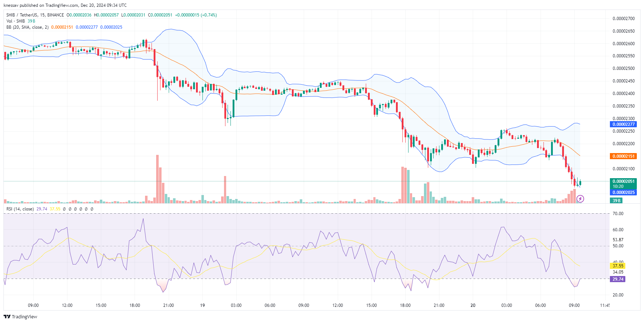This screenshot has height=323, width=644.
Task: Click the BB (20, SMA, close, 2) legend
Action: coord(27,27)
